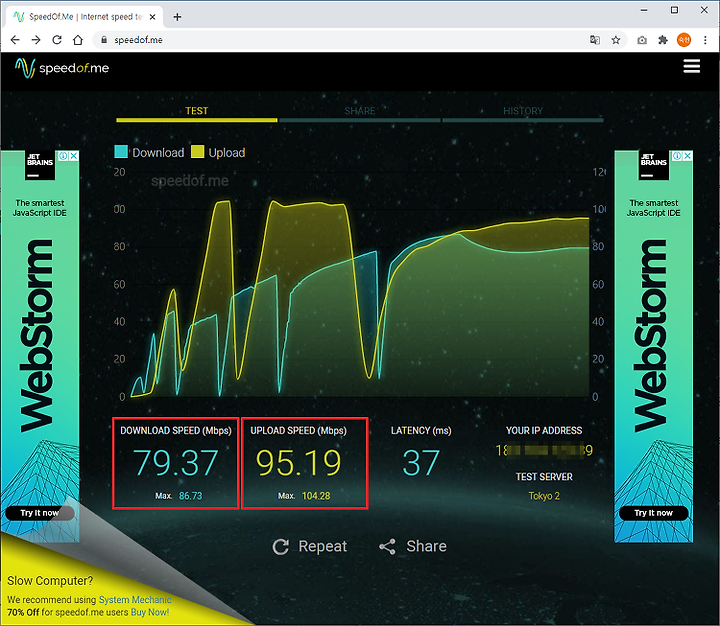
Task: View site security padlock info
Action: pyautogui.click(x=104, y=40)
